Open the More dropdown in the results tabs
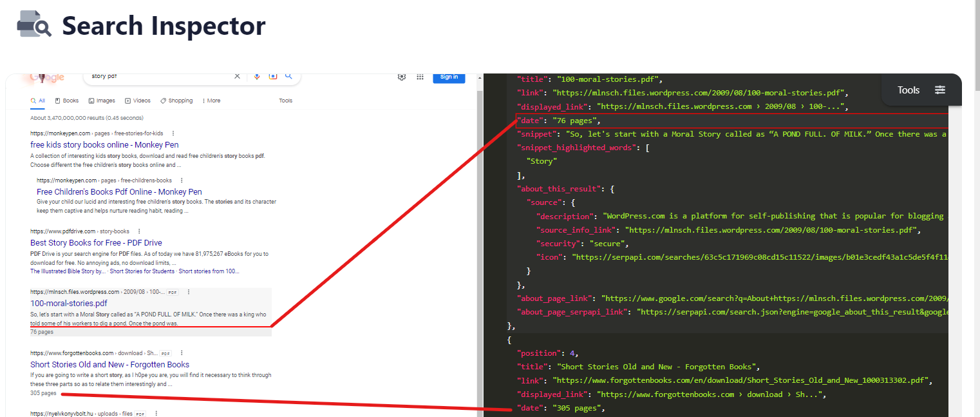This screenshot has height=417, width=980. (211, 101)
